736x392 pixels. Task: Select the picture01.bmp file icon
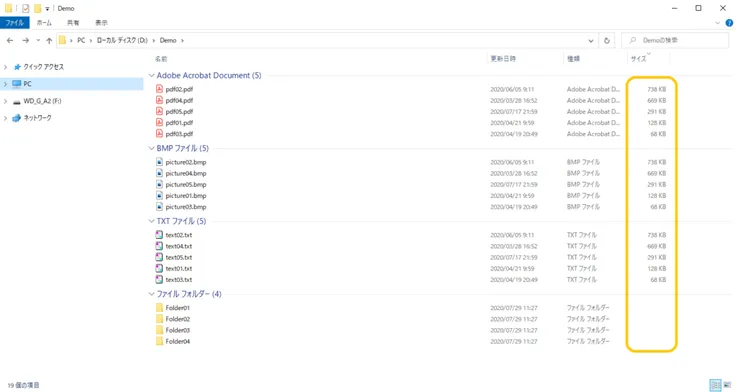(159, 196)
